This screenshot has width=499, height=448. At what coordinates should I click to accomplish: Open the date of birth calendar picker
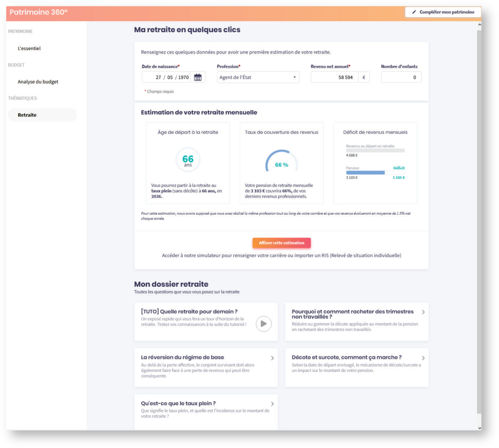198,77
